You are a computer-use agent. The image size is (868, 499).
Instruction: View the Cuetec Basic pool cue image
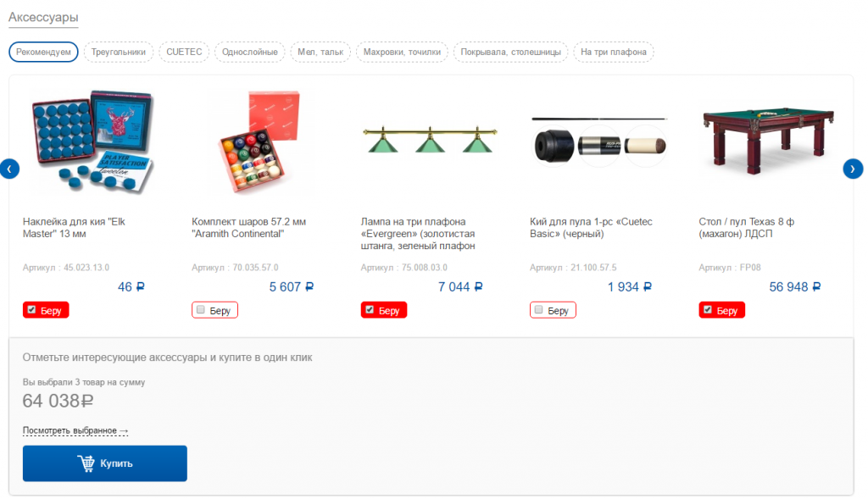click(x=599, y=141)
